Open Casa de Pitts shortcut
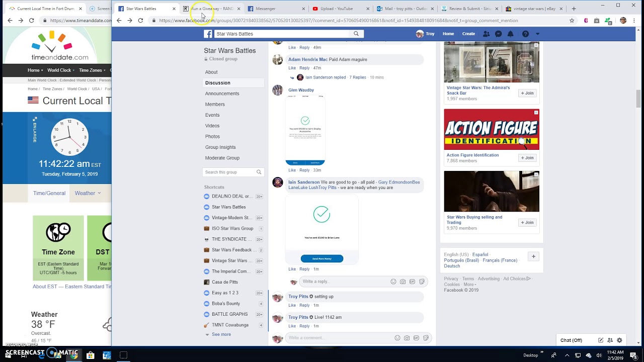This screenshot has height=362, width=644. click(x=225, y=282)
